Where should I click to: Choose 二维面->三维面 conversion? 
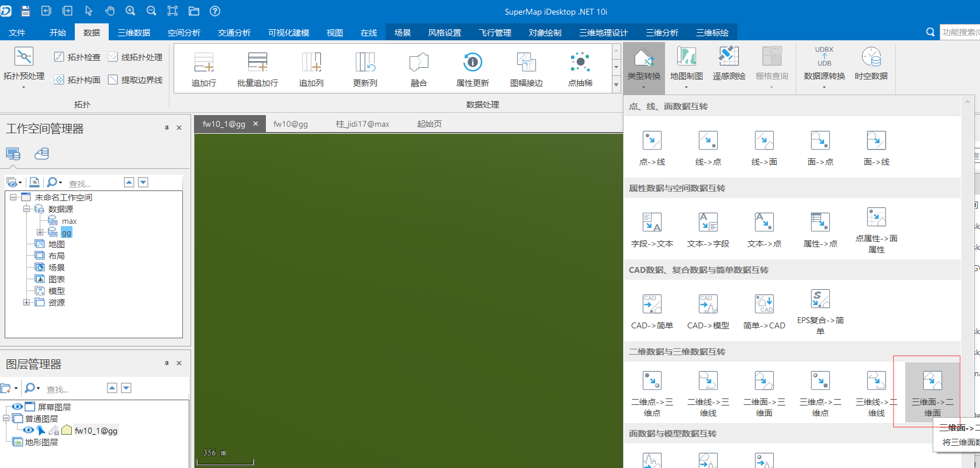(764, 393)
